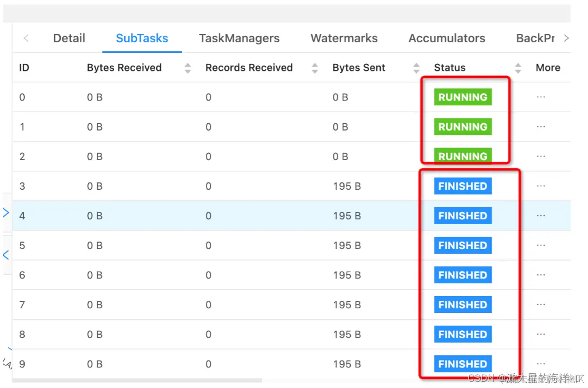Click Records Received 0 for subtask 7
The image size is (588, 388).
209,304
